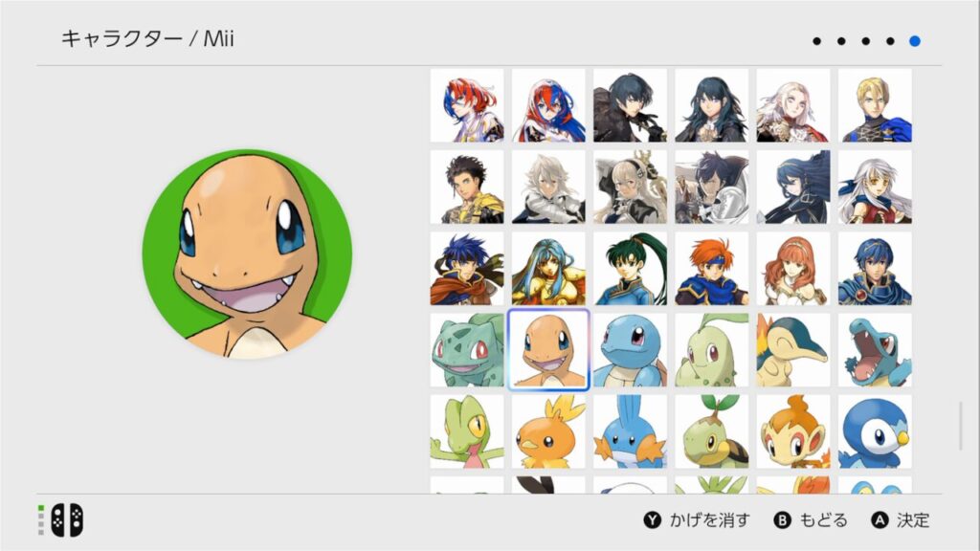Click the first black step indicator dot
This screenshot has width=980, height=551.
click(817, 41)
